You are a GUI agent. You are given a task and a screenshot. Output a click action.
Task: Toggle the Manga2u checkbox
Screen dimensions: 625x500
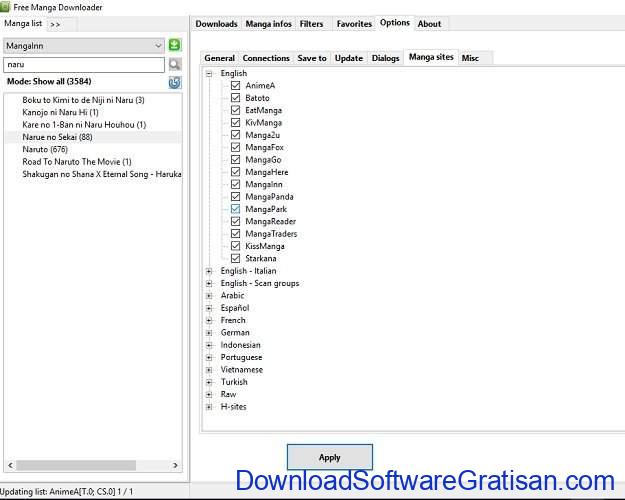pyautogui.click(x=236, y=135)
